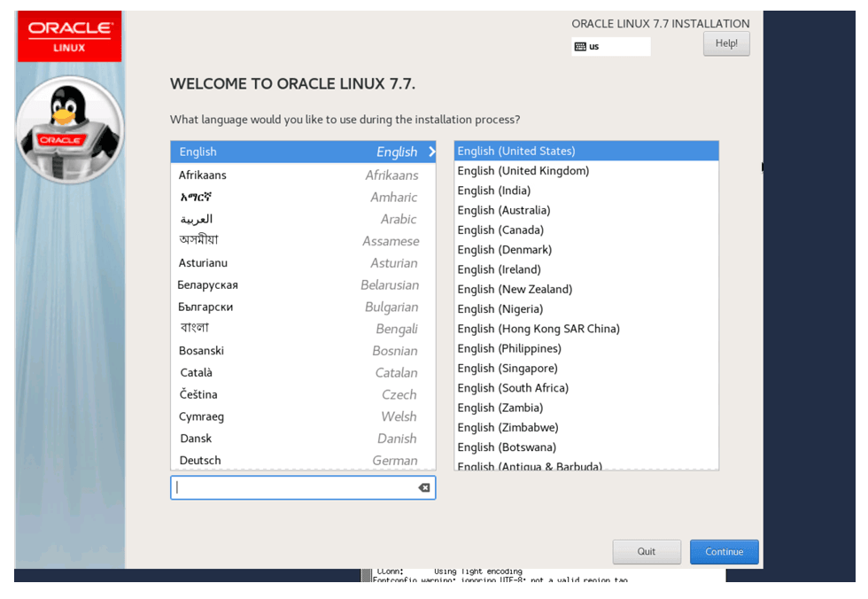This screenshot has width=868, height=599.
Task: Click the "us" keyboard layout indicator icon
Action: pyautogui.click(x=580, y=45)
